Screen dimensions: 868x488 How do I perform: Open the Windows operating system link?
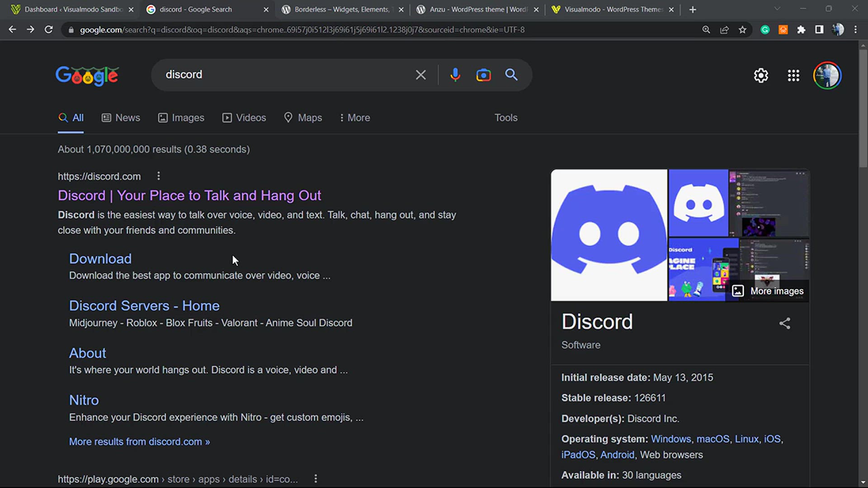671,439
